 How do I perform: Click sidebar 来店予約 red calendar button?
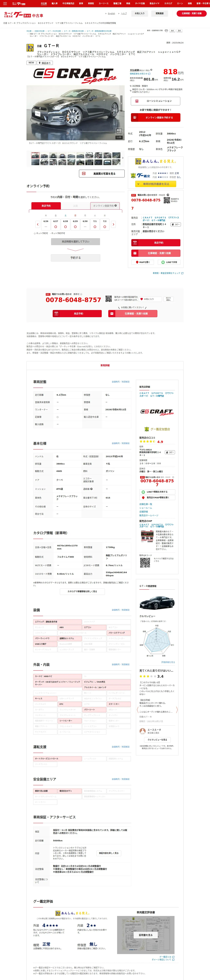(x=156, y=243)
